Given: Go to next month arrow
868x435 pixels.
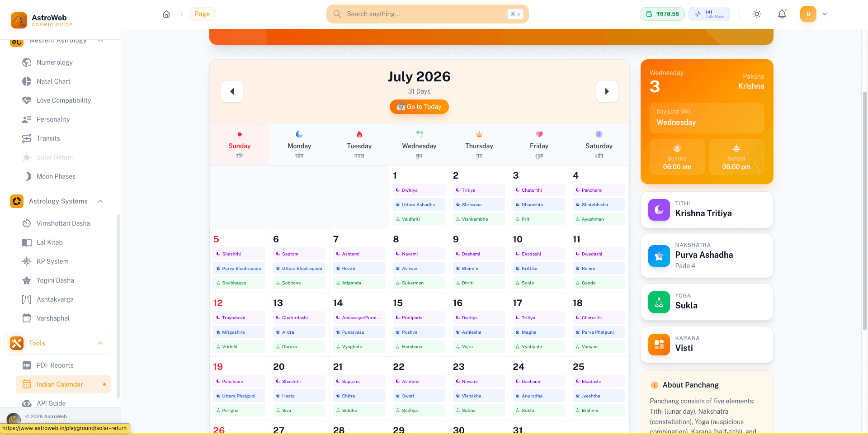Looking at the screenshot, I should click(607, 91).
